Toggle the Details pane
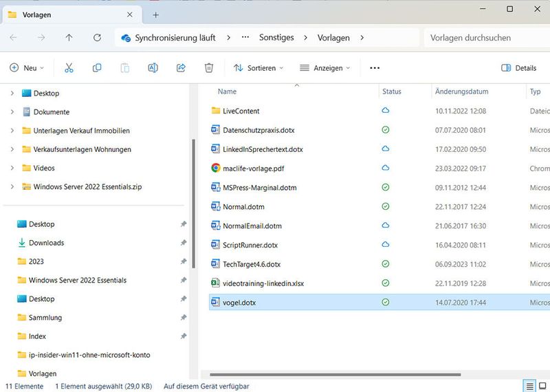The width and height of the screenshot is (550, 392). 519,68
